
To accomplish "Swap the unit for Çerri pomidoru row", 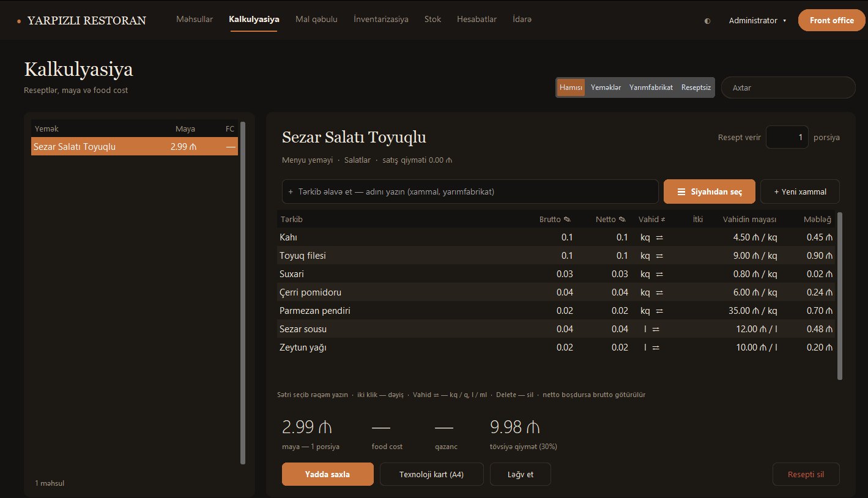I will click(659, 292).
